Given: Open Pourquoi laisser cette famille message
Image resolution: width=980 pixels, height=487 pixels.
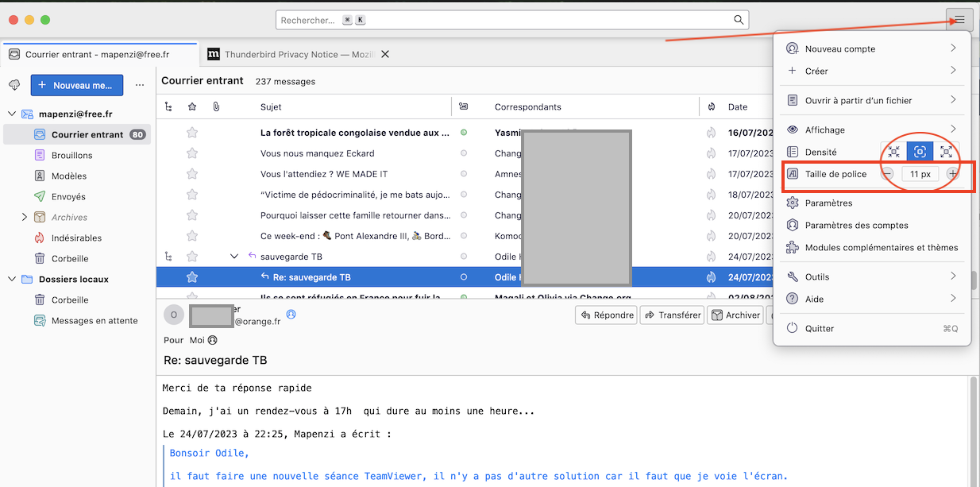Looking at the screenshot, I should pyautogui.click(x=357, y=215).
